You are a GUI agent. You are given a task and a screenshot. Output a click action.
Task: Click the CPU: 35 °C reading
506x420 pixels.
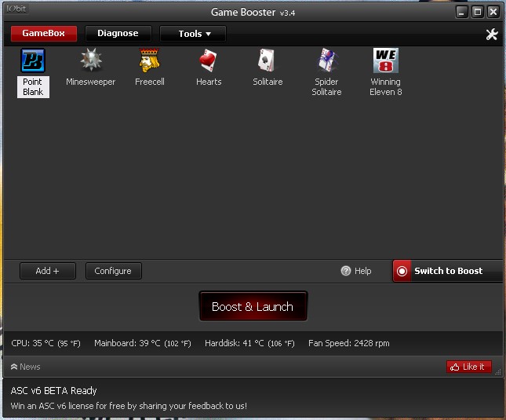point(46,343)
